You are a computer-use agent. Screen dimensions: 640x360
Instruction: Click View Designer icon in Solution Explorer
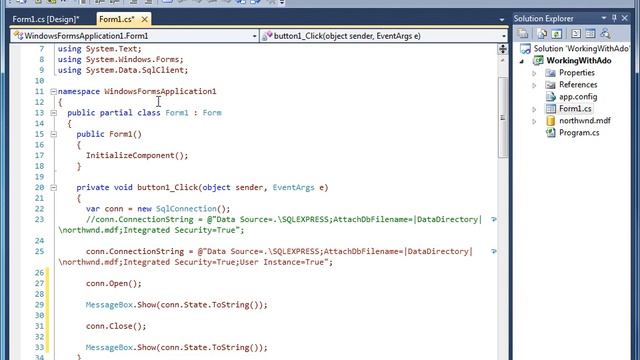click(590, 34)
